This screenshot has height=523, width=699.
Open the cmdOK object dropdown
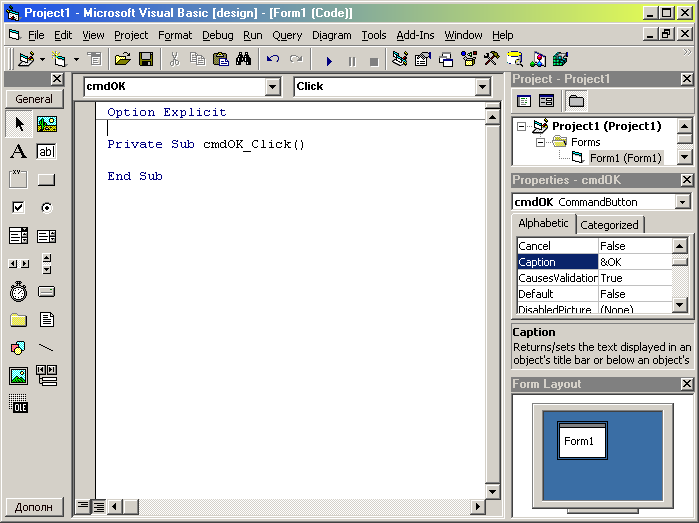coord(272,87)
